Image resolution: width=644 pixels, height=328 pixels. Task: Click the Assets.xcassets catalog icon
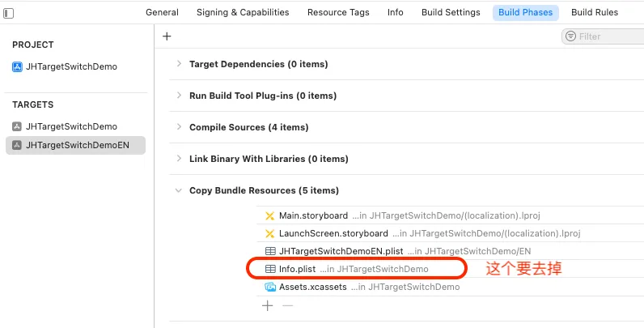(x=270, y=287)
